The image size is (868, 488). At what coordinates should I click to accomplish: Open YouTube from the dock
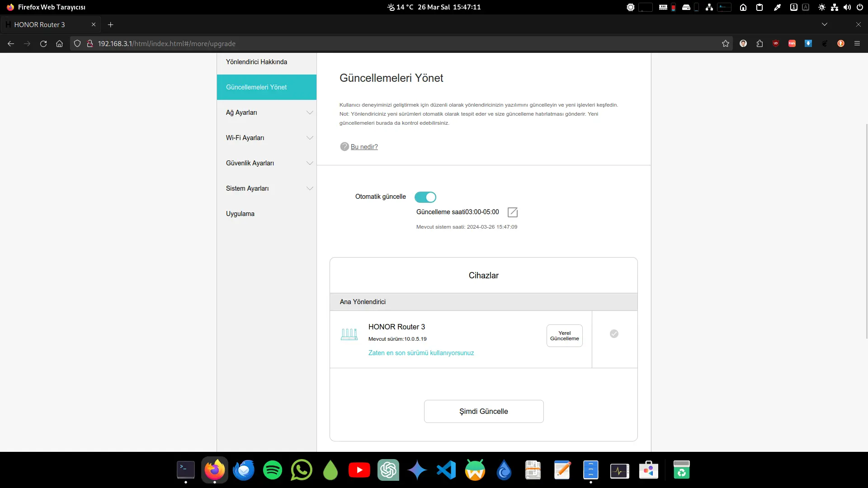point(359,470)
